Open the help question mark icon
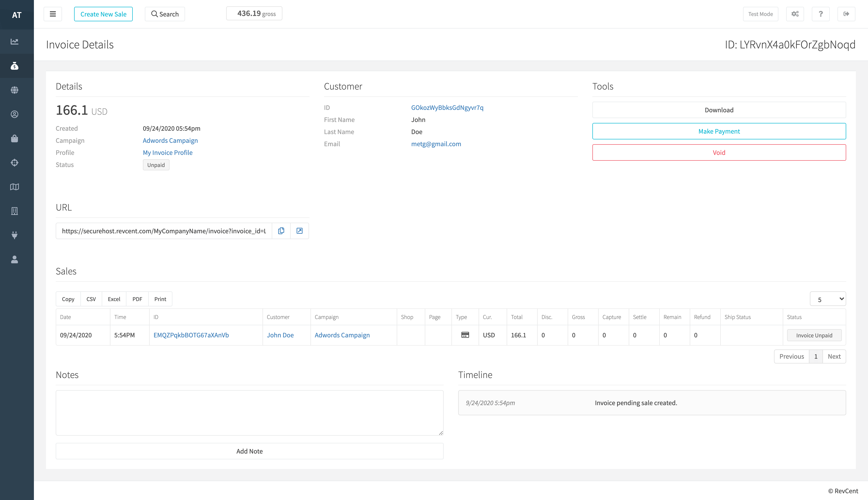868x500 pixels. click(x=821, y=14)
